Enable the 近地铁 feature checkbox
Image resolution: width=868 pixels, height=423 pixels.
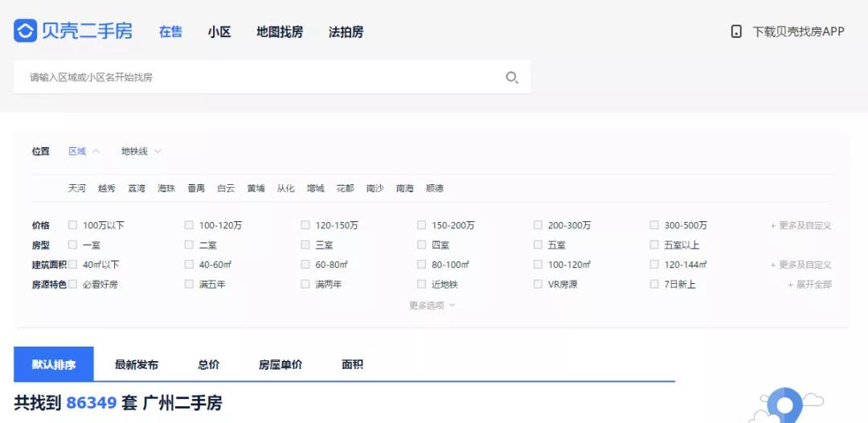pyautogui.click(x=422, y=284)
